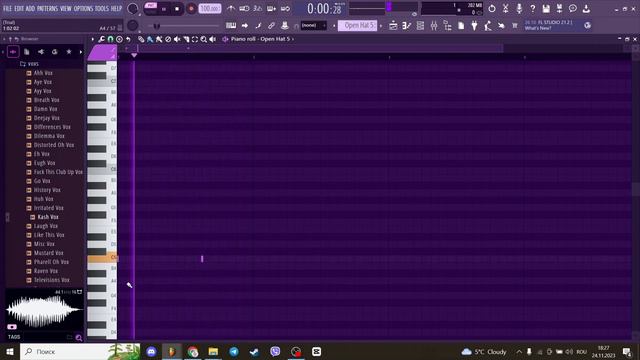Open the Open Hat 5 pattern selector
Screen dimensions: 640x360
tap(358, 25)
